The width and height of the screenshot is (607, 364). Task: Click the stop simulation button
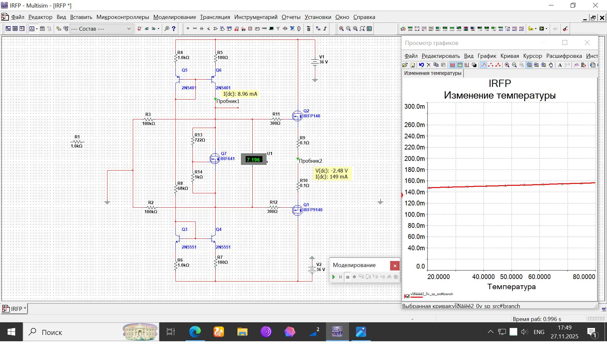(x=347, y=277)
